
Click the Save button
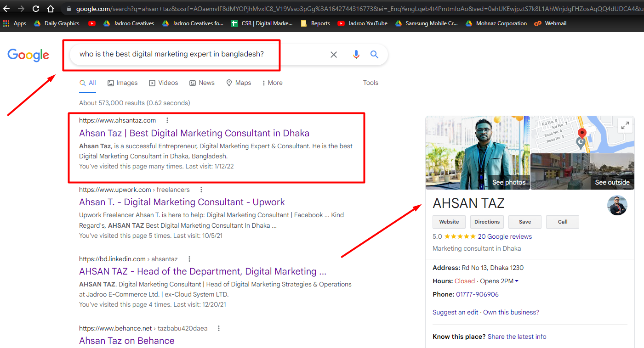(525, 222)
